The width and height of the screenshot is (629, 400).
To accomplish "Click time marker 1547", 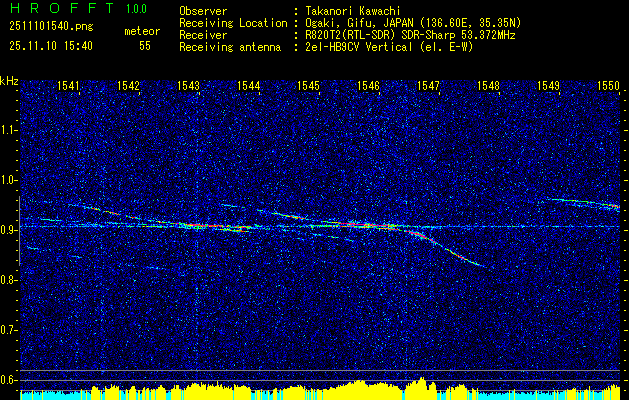I will pos(428,85).
